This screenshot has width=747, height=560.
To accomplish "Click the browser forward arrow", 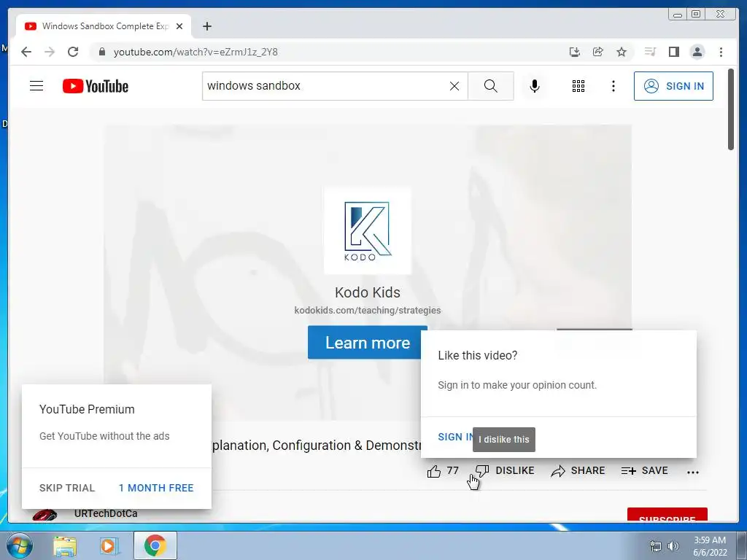I will [50, 52].
